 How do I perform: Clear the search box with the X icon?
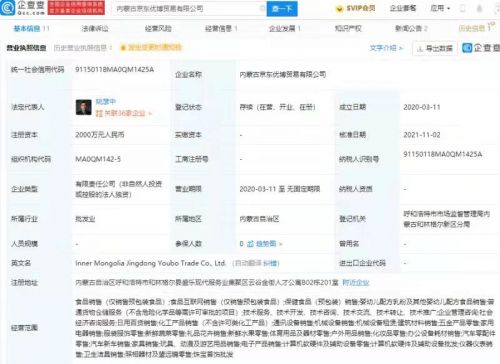click(x=263, y=8)
